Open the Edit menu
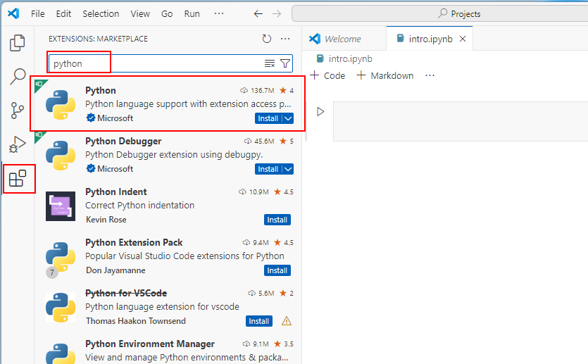 click(x=63, y=14)
